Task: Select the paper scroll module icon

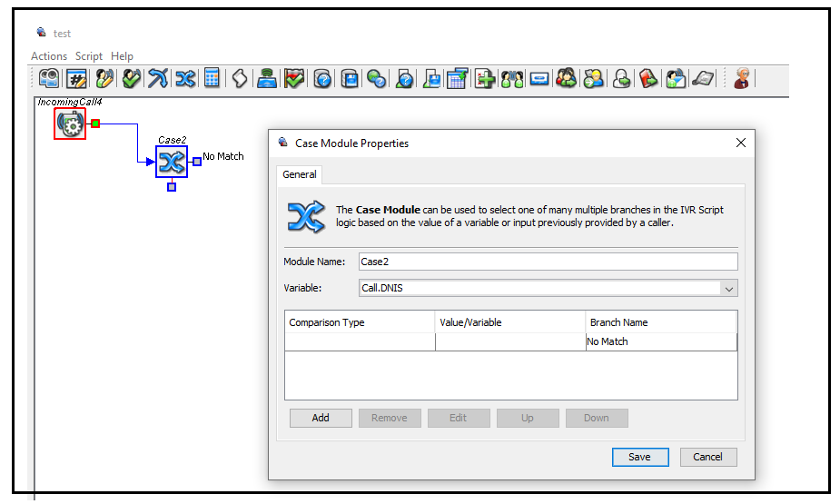Action: 240,79
